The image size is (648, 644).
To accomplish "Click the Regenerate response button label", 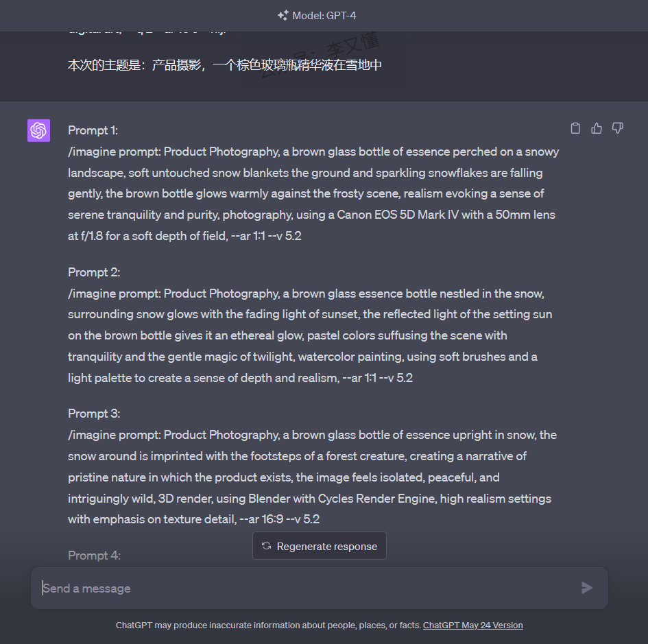I will (326, 547).
